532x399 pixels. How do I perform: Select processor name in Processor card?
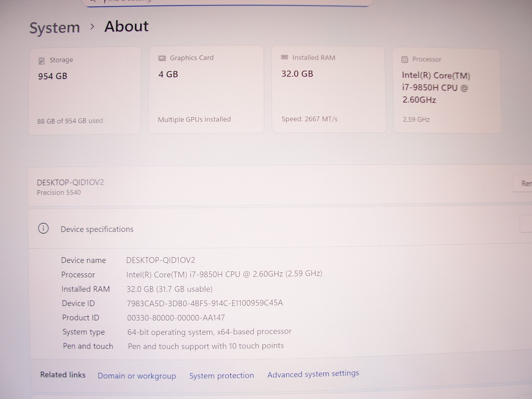pos(436,87)
